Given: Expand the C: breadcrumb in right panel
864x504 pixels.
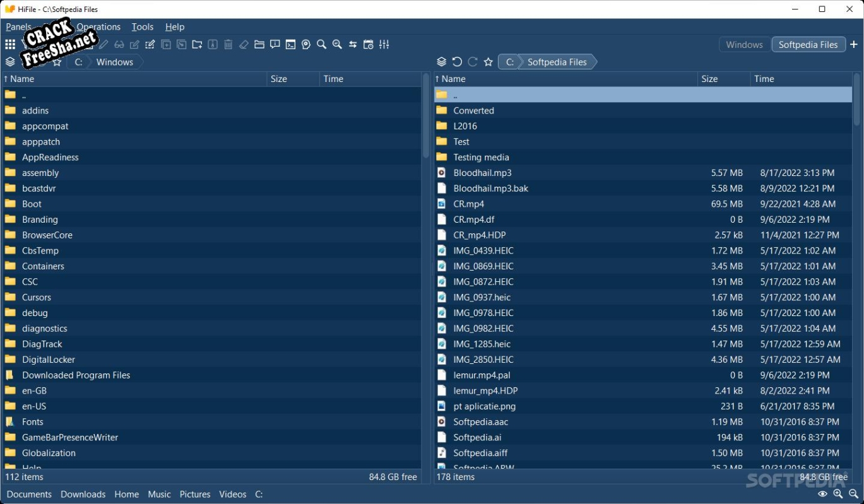Looking at the screenshot, I should point(509,62).
